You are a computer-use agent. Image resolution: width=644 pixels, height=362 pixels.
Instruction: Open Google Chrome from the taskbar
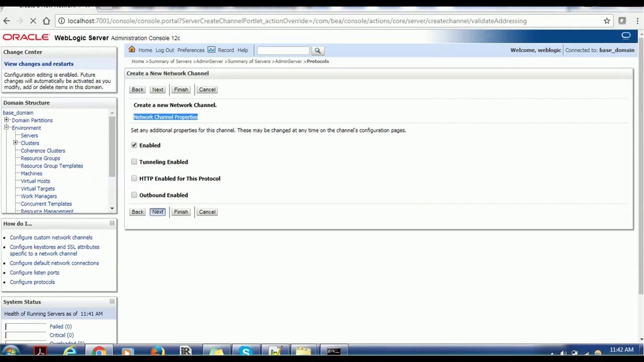pyautogui.click(x=99, y=351)
